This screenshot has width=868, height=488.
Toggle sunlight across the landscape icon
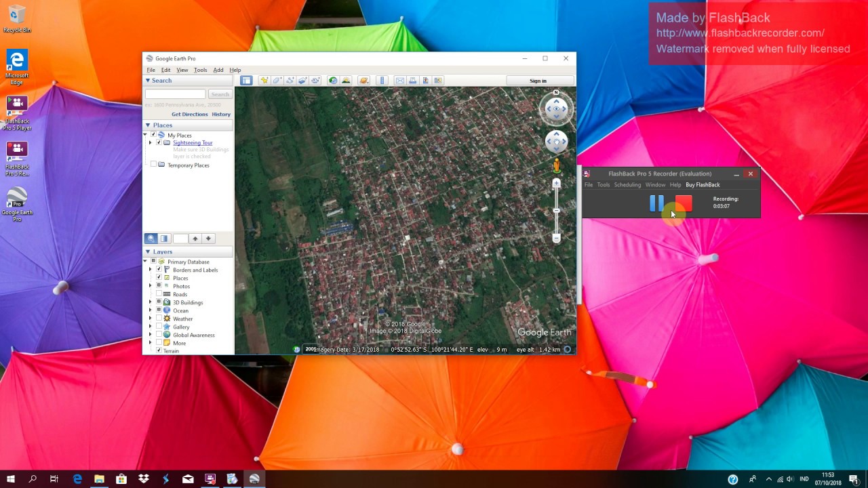(346, 81)
